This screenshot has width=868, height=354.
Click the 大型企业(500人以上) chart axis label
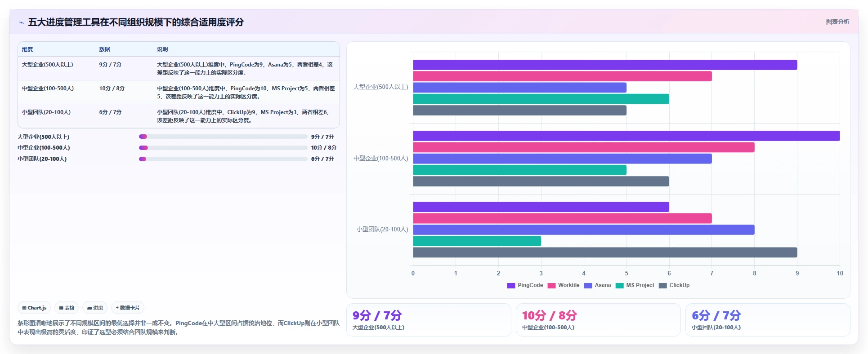click(x=380, y=87)
